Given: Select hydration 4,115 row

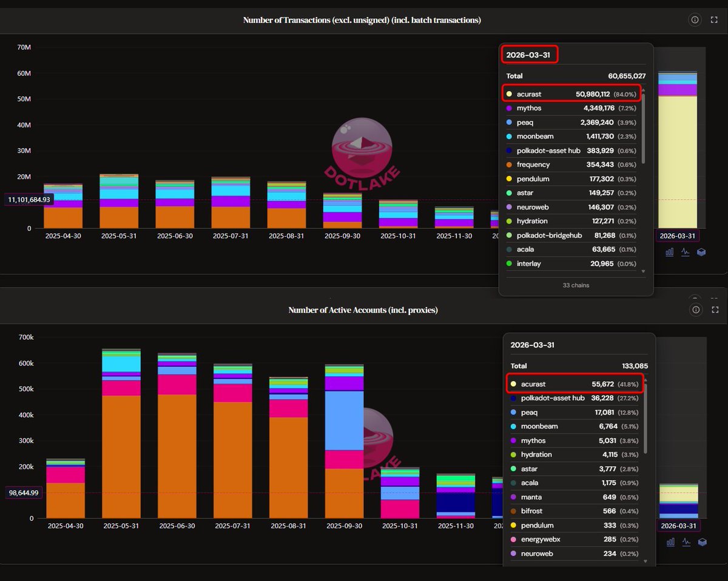Looking at the screenshot, I should pos(575,455).
